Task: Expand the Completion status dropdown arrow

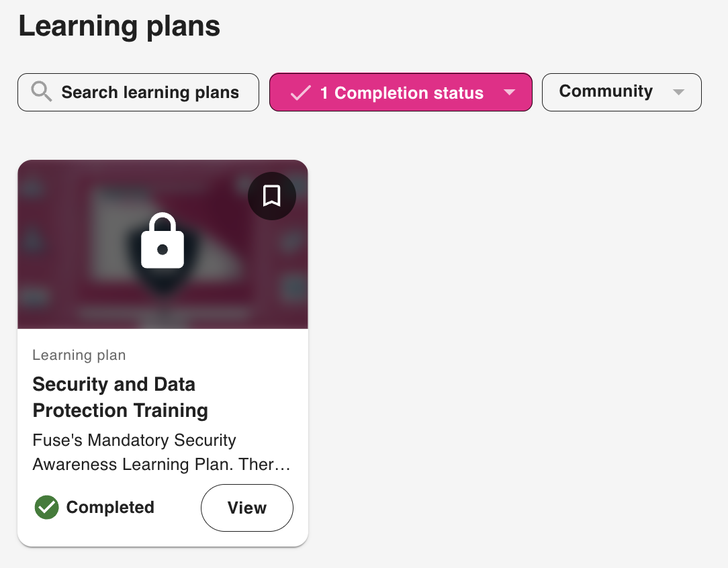Action: [x=510, y=93]
